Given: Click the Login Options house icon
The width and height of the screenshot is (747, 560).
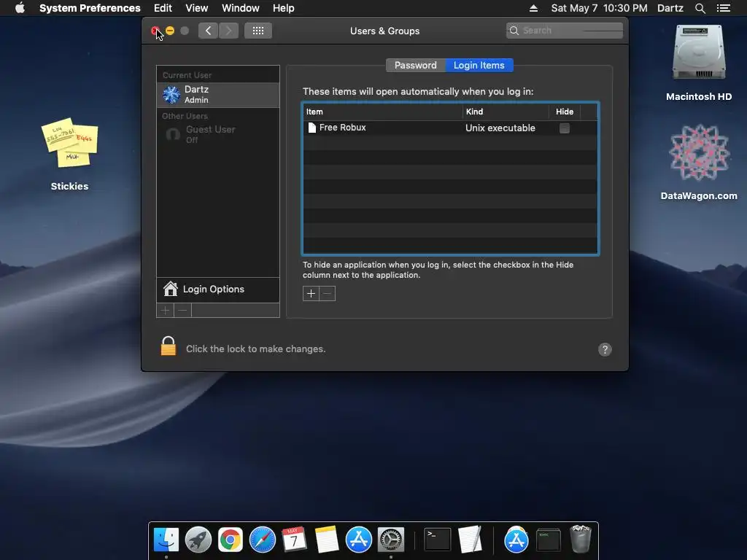Looking at the screenshot, I should (170, 289).
